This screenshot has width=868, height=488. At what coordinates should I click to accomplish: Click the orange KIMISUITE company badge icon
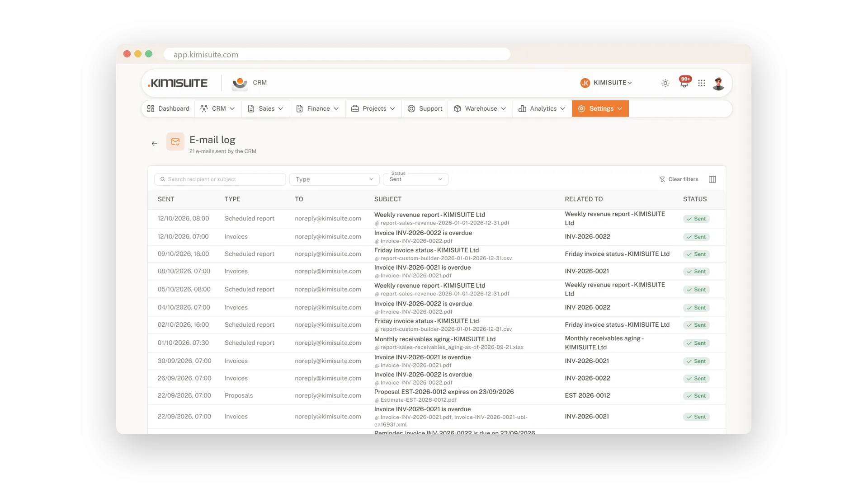[x=585, y=83]
